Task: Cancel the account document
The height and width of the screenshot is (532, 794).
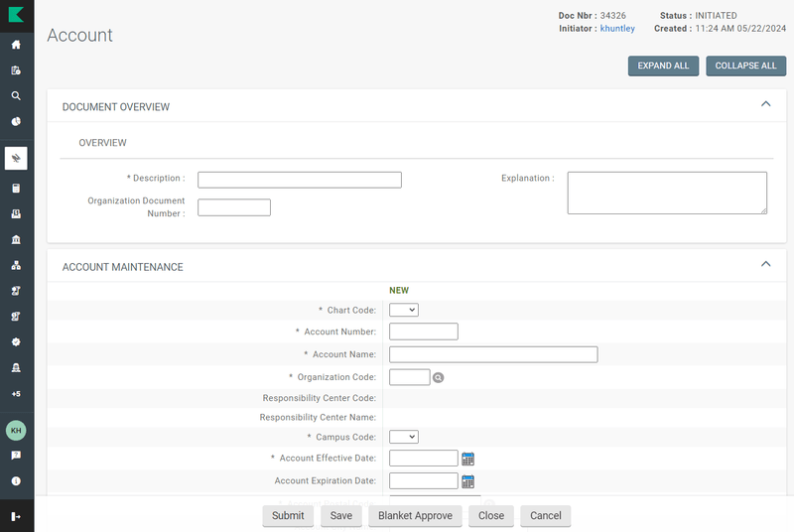Action: click(545, 516)
